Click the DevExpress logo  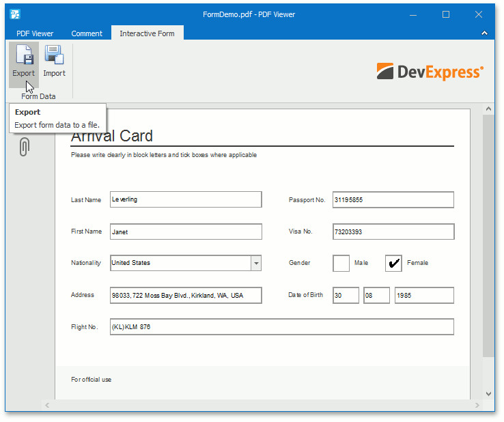point(430,71)
